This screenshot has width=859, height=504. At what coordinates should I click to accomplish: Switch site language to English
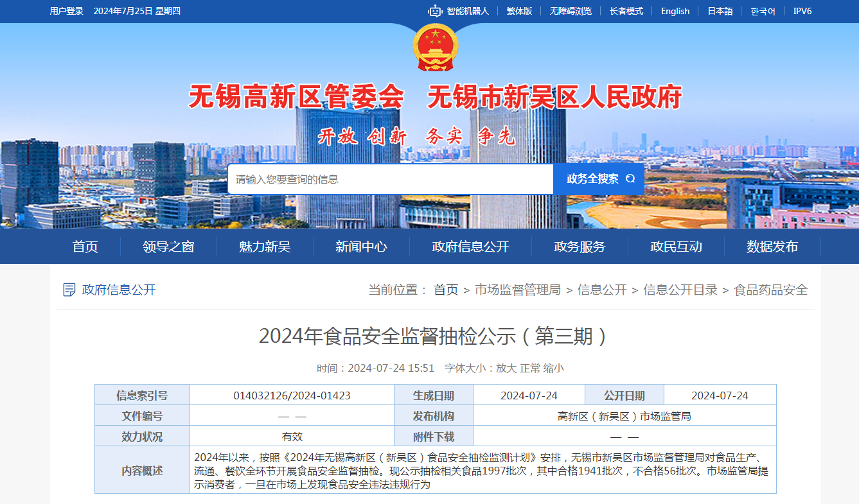(675, 11)
